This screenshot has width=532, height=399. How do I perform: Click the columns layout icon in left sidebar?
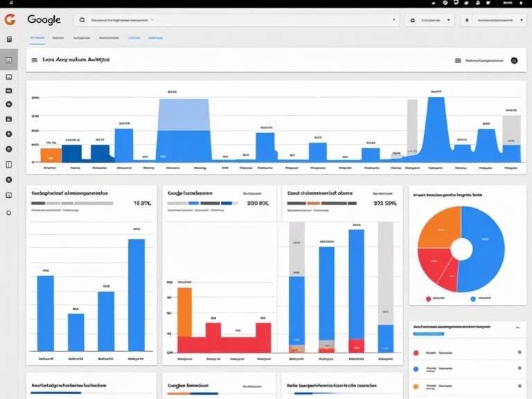9,165
